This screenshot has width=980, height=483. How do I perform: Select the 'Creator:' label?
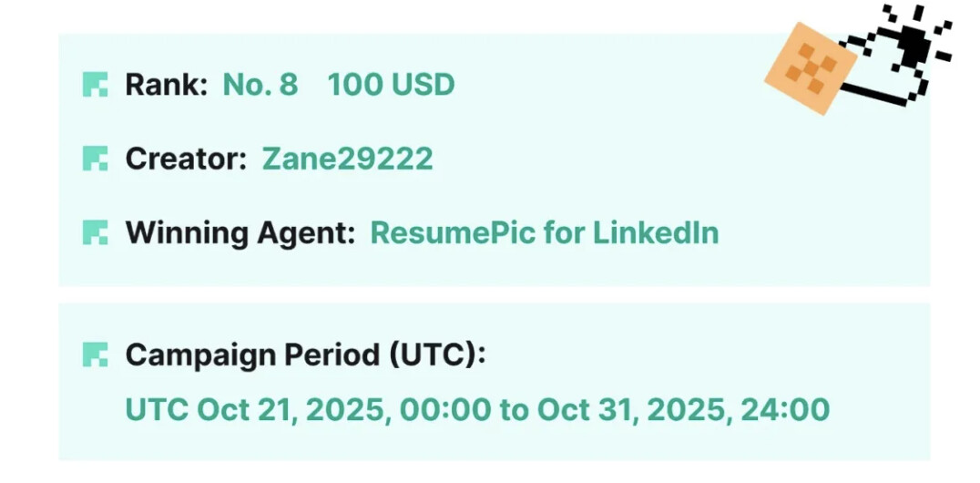(186, 159)
